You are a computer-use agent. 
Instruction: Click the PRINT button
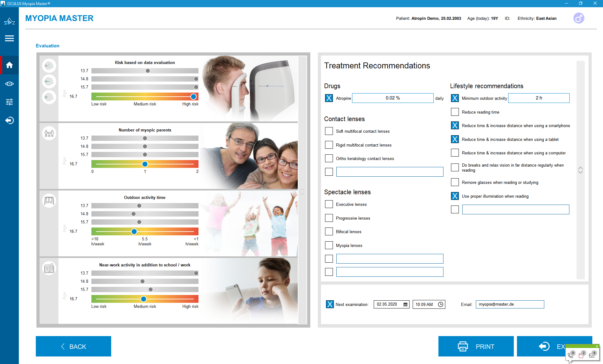(x=476, y=346)
